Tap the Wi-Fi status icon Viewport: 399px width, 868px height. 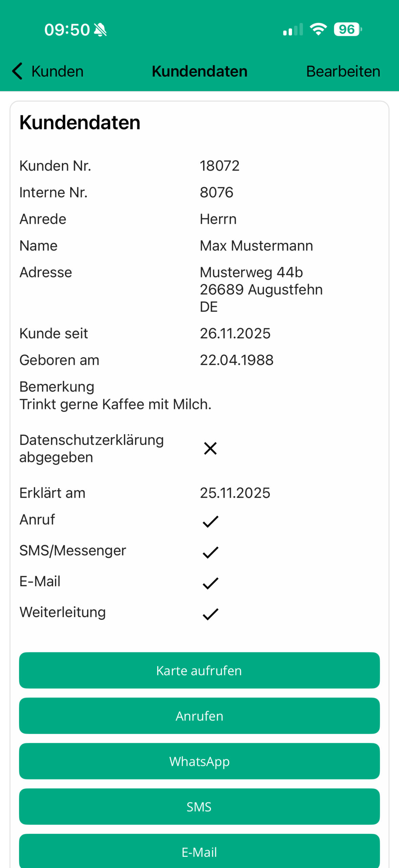(x=318, y=29)
